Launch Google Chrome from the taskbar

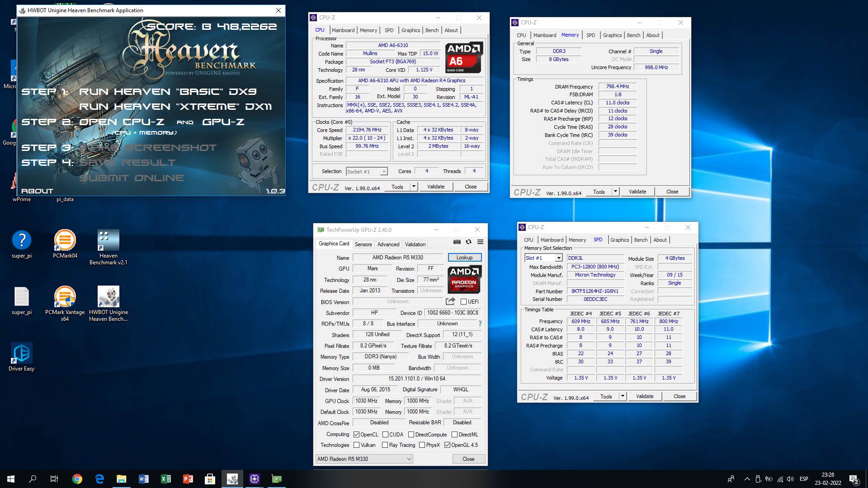pyautogui.click(x=77, y=479)
